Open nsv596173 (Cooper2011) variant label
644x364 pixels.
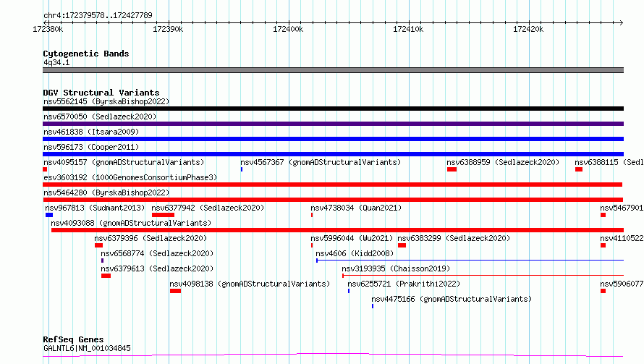91,147
